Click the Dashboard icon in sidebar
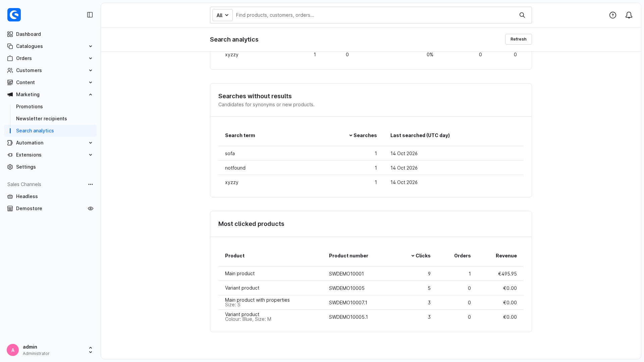Screen dimensions: 644x362 pos(10,34)
